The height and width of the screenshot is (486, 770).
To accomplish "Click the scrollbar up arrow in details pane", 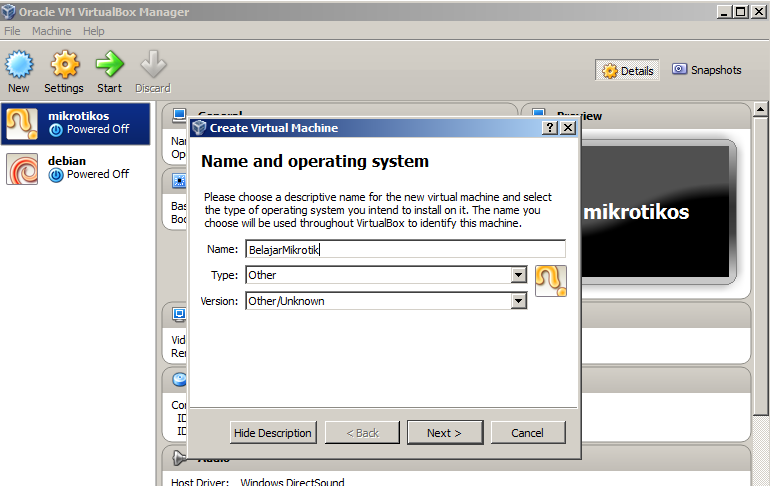I will (x=760, y=109).
